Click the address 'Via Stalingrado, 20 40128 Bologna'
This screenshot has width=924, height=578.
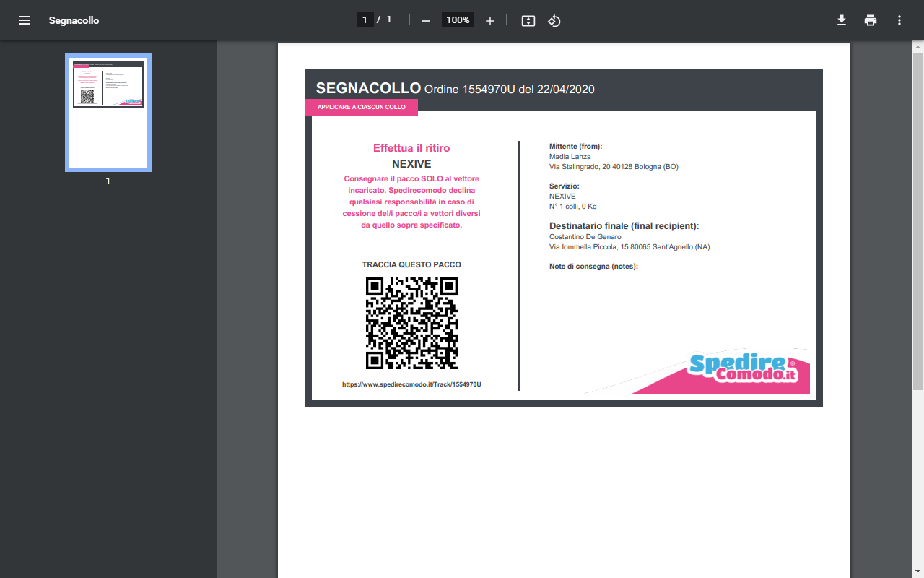coord(605,167)
